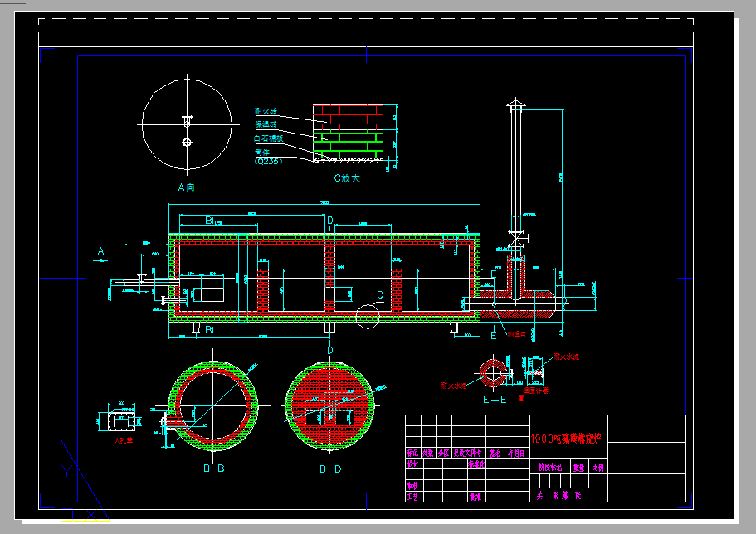Select the chimney cap atop the stack
The width and height of the screenshot is (756, 534).
point(515,105)
